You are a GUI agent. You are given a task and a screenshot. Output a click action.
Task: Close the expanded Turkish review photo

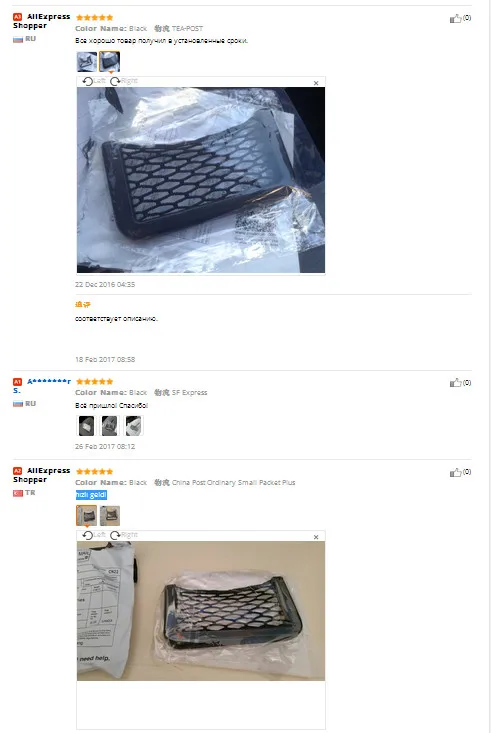[316, 537]
